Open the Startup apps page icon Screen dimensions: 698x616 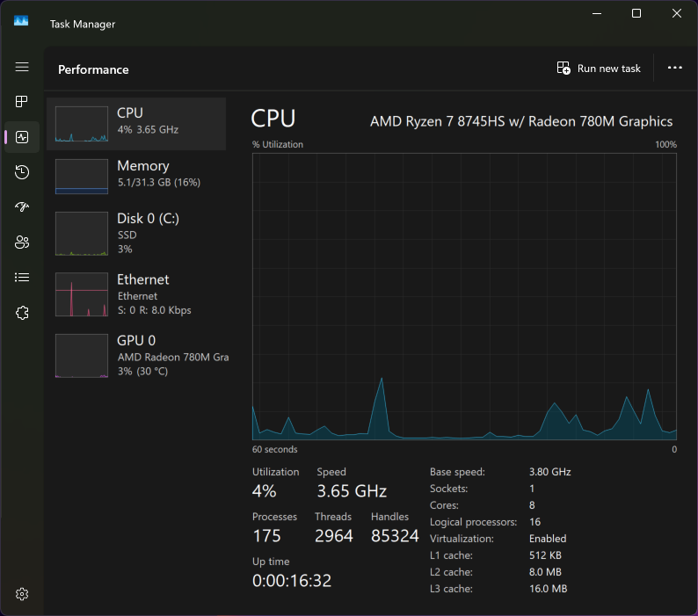coord(22,207)
